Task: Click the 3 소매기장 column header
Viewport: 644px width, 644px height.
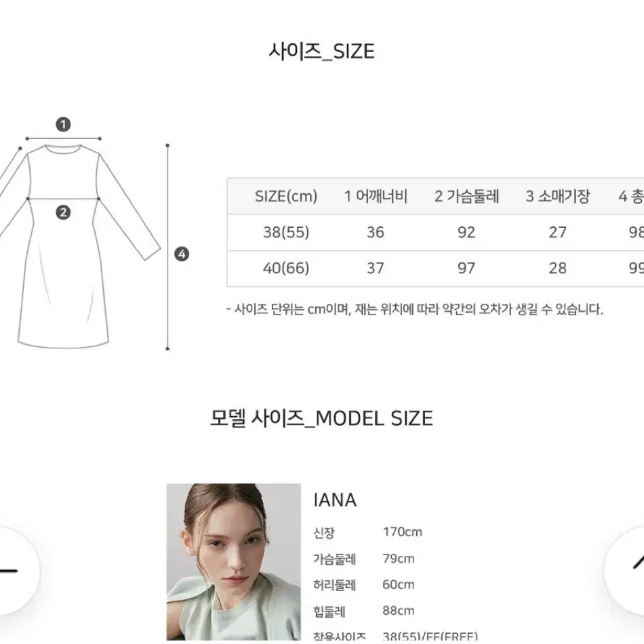Action: [x=558, y=197]
